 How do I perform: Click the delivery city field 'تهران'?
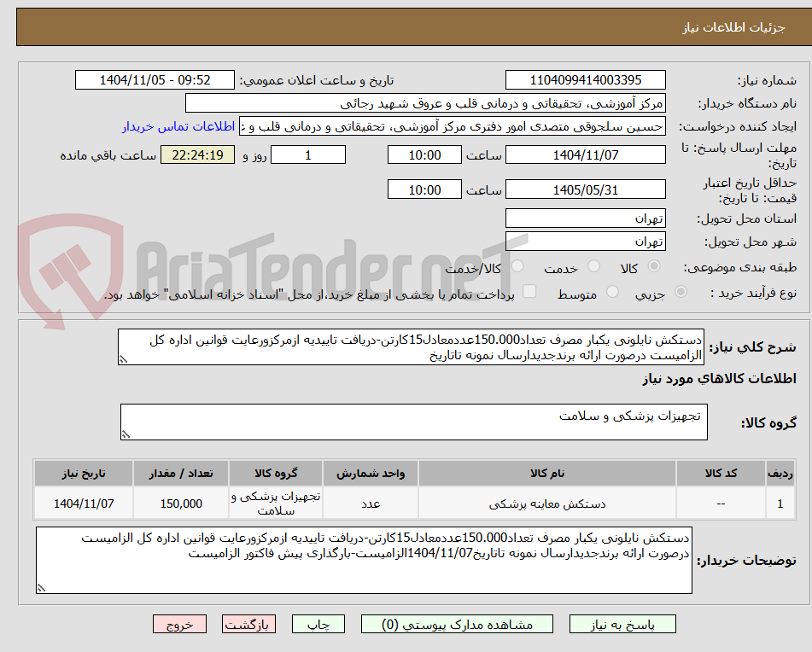pyautogui.click(x=586, y=242)
